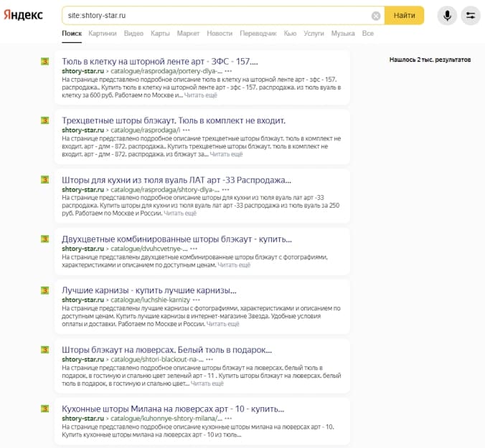Open result Двухцветные комбинированные шторы блэкаут
485x448 pixels.
pyautogui.click(x=177, y=239)
